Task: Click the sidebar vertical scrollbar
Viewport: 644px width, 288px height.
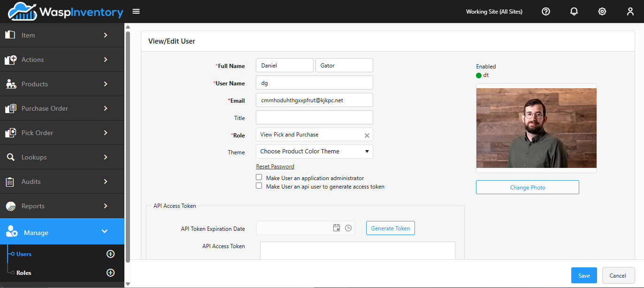Action: (x=128, y=148)
